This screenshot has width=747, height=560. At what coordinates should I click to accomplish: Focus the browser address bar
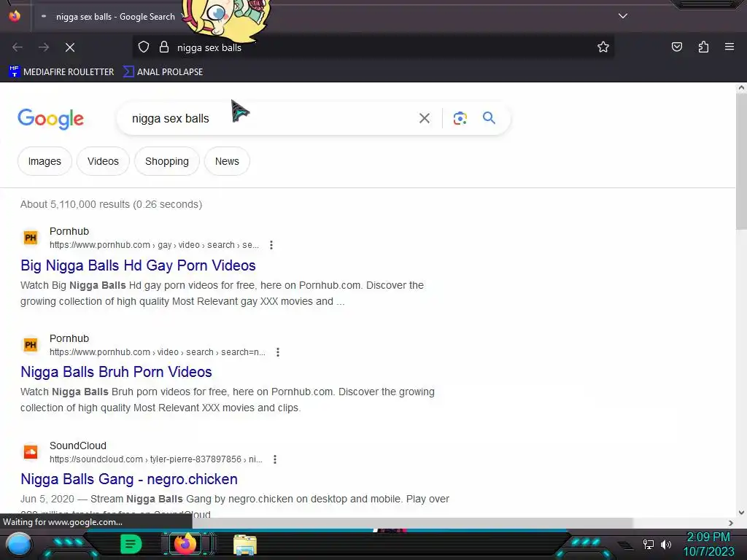pos(373,47)
